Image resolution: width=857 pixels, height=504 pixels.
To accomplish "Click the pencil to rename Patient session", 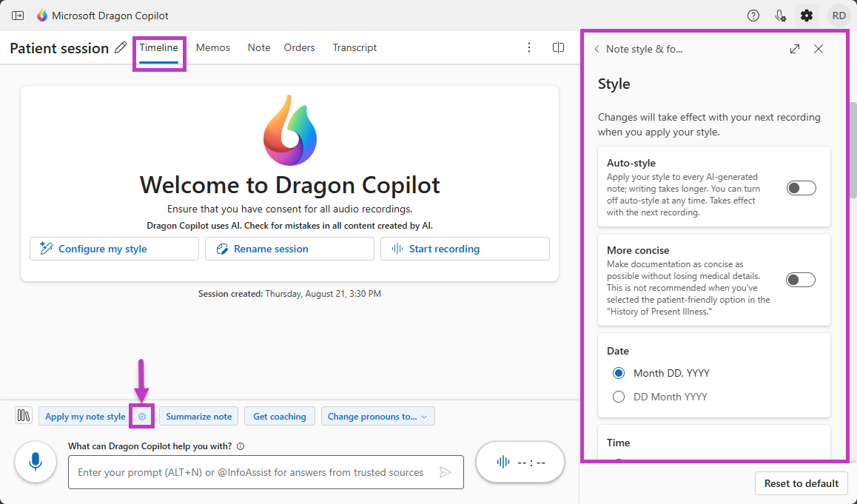I will 121,47.
